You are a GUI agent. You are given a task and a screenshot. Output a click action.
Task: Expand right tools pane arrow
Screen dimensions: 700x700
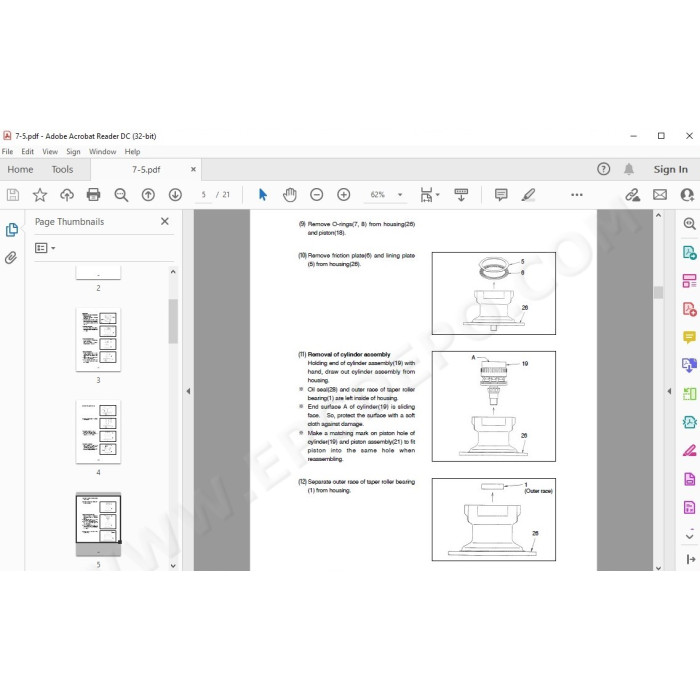[x=691, y=559]
